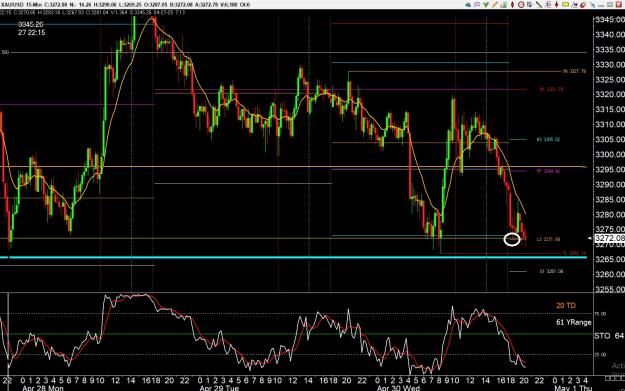The width and height of the screenshot is (625, 391).
Task: Minimize the chart window
Action: coord(601,5)
